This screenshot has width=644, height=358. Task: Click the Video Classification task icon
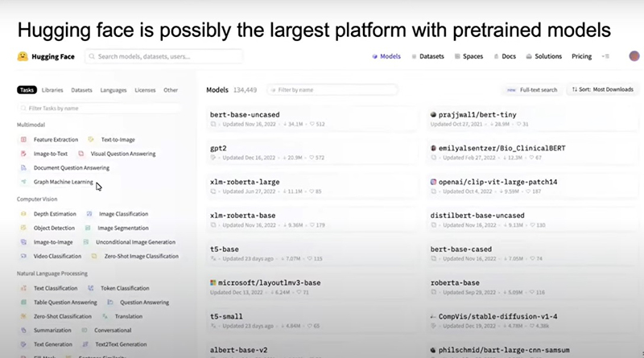coord(24,256)
